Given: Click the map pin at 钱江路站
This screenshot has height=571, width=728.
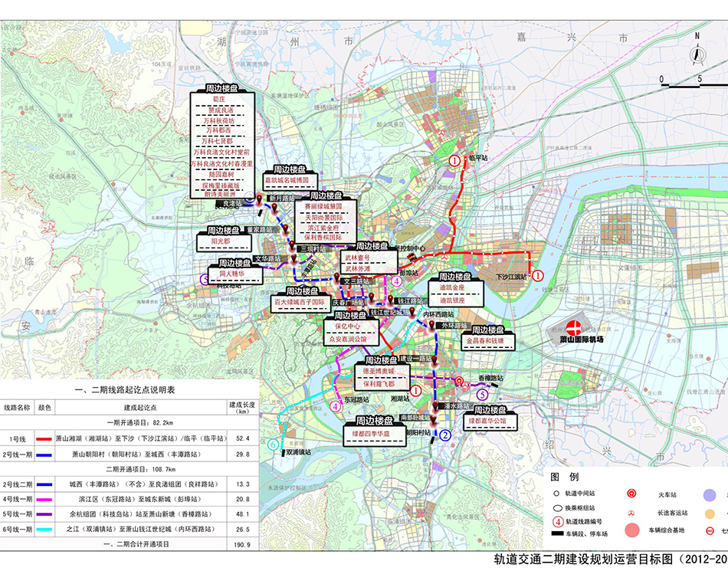Looking at the screenshot, I should point(391,300).
